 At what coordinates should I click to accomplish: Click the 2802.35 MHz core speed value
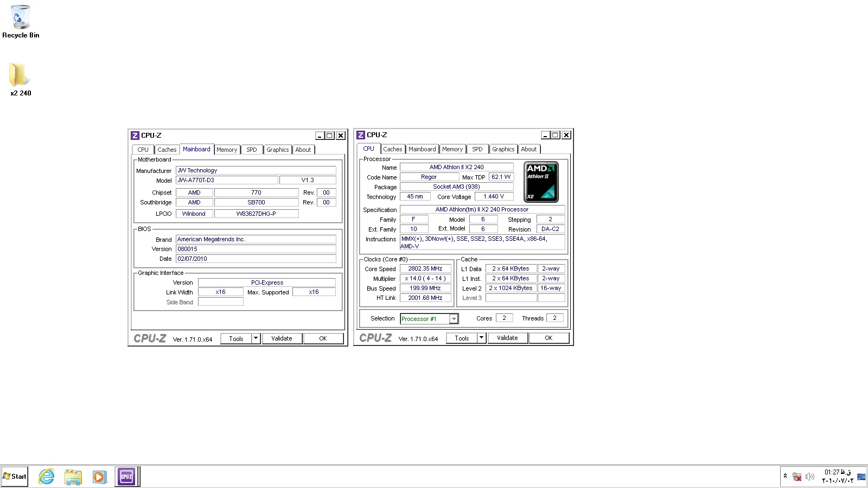[425, 268]
